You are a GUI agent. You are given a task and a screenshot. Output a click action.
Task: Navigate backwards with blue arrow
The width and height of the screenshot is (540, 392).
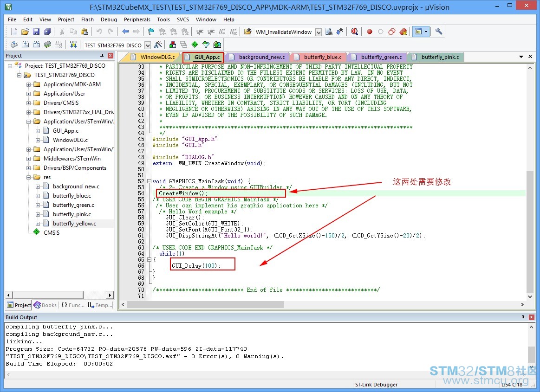(x=125, y=32)
